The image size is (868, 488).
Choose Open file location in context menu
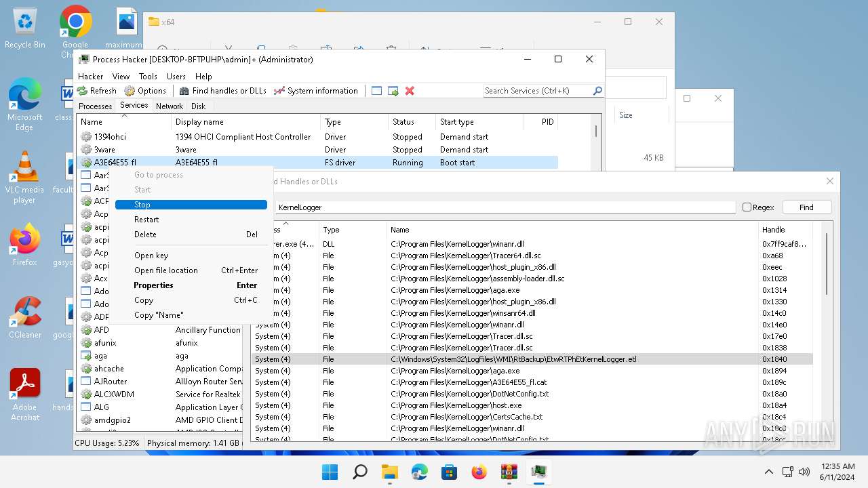[x=191, y=270]
